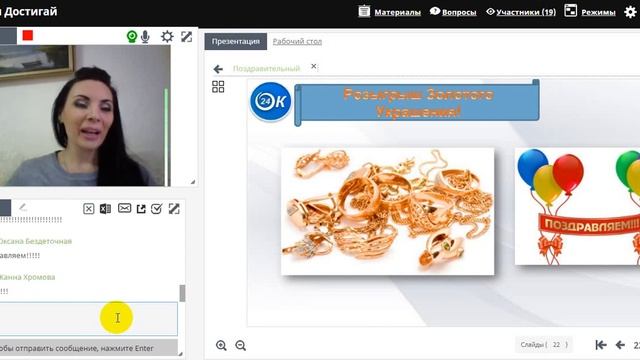
Task: Toggle the green webcam icon
Action: point(131,37)
